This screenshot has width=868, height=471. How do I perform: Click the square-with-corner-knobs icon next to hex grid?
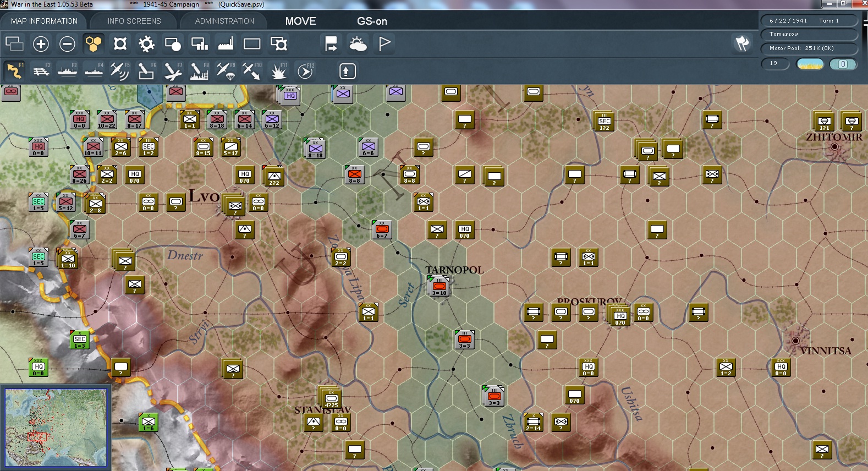pos(120,43)
